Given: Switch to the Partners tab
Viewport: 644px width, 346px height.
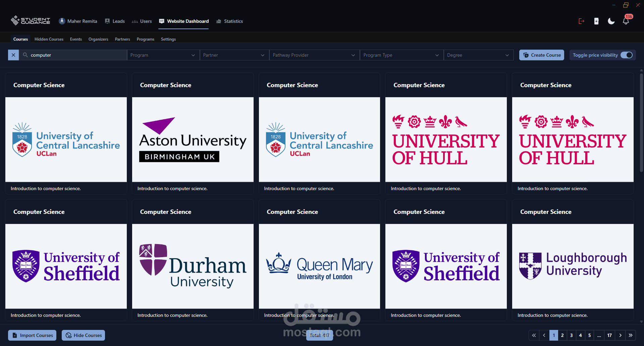Looking at the screenshot, I should (x=122, y=39).
